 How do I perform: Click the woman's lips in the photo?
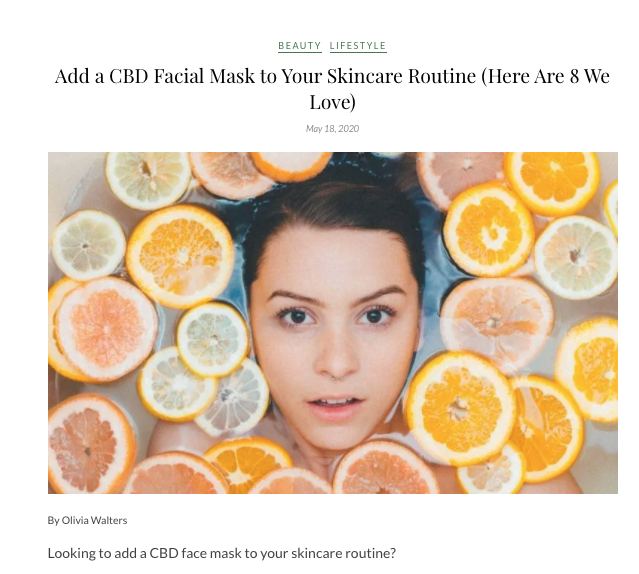(335, 409)
